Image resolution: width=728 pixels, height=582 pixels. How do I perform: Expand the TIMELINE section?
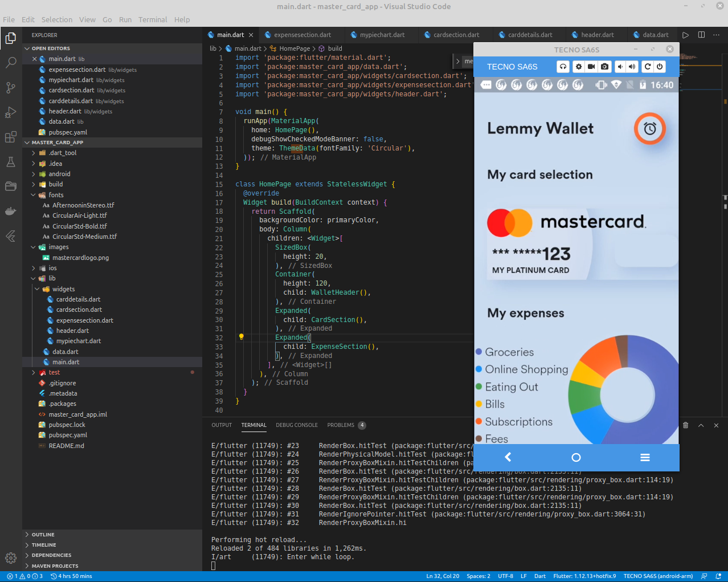pyautogui.click(x=112, y=545)
